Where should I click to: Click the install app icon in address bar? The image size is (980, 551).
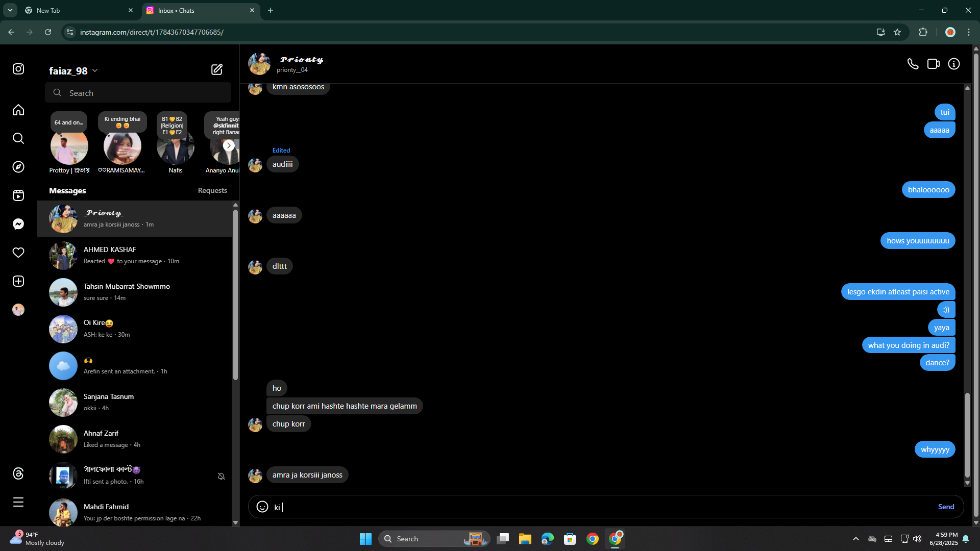point(881,32)
